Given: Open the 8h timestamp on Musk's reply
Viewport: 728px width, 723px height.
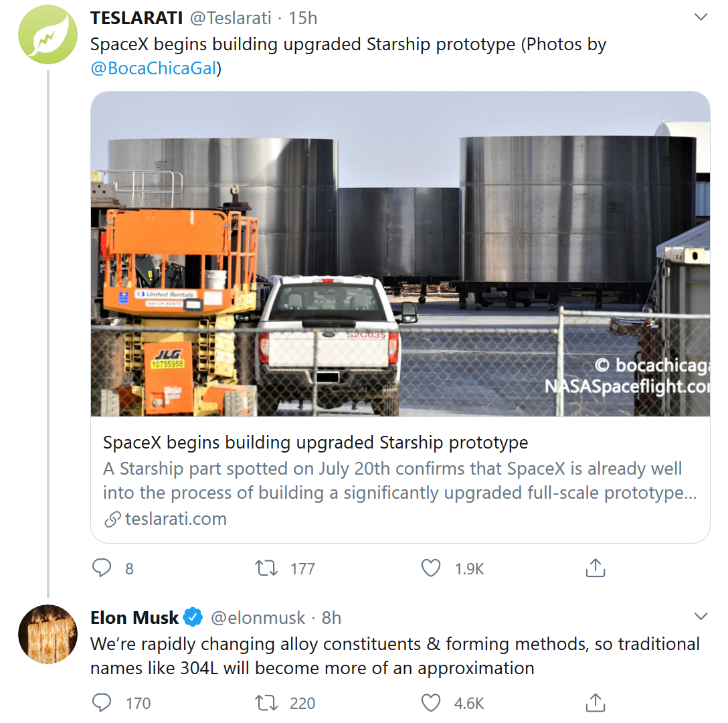Looking at the screenshot, I should [x=331, y=617].
